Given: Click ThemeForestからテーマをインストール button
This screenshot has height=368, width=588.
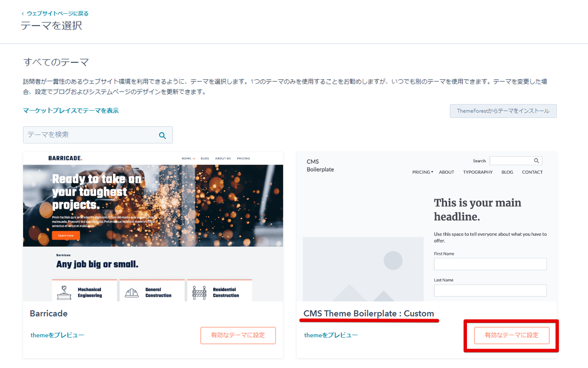Looking at the screenshot, I should 503,111.
